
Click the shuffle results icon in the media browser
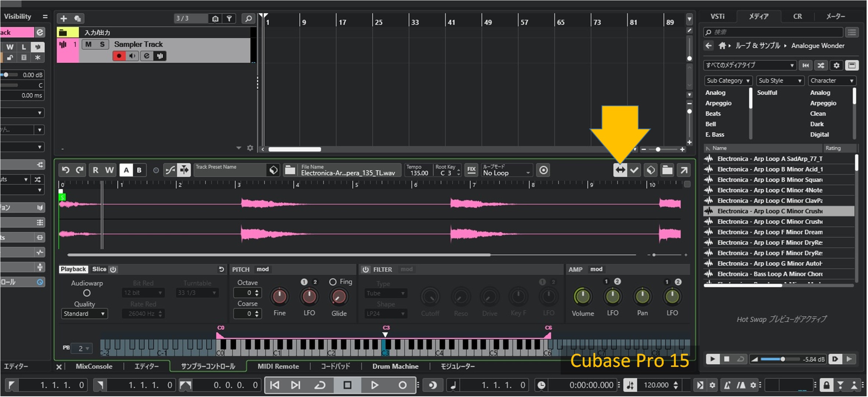point(821,65)
